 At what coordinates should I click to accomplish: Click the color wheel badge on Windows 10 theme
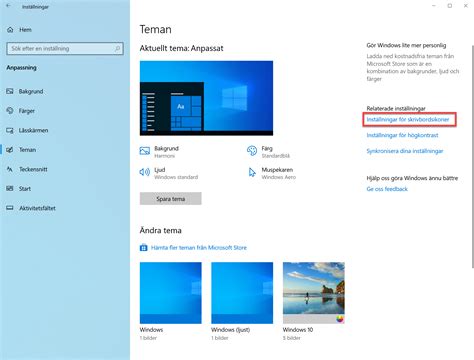tap(340, 319)
